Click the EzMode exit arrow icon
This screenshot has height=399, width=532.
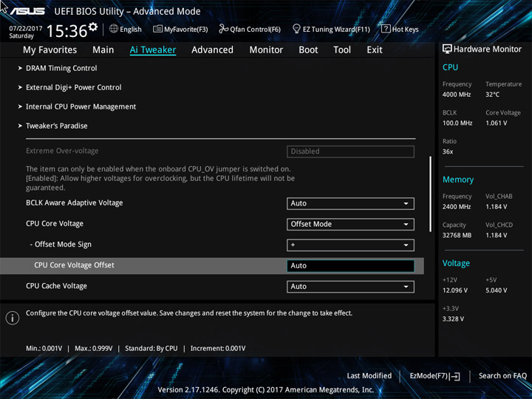coord(455,376)
